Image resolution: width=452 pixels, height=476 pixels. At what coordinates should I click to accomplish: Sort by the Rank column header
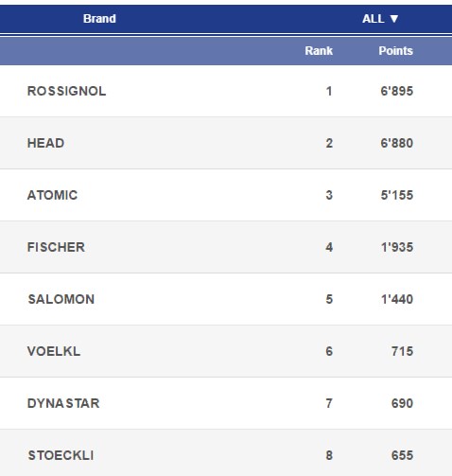pyautogui.click(x=319, y=51)
